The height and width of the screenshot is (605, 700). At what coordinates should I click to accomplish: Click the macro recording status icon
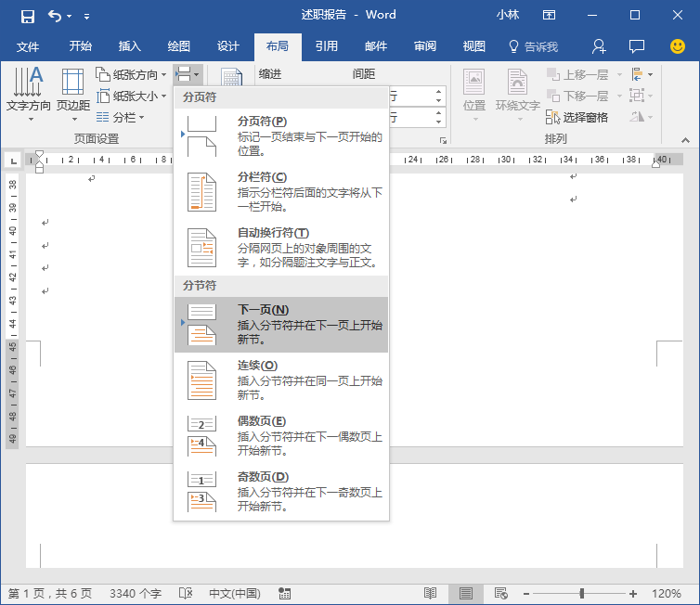click(x=284, y=593)
